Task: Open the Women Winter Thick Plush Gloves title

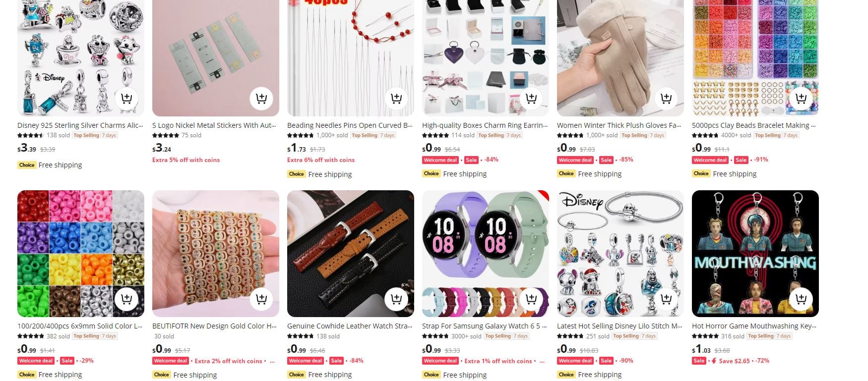Action: coord(619,125)
